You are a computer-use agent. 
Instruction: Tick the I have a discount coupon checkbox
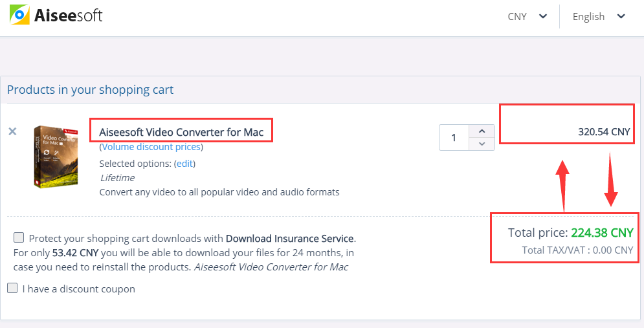(12, 288)
